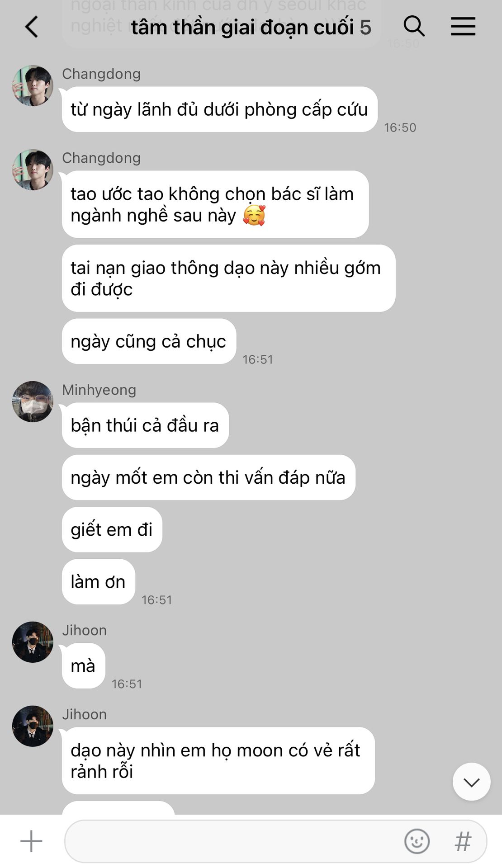
Task: Tap Changdong's second avatar beside the "tao ước" message
Action: click(33, 170)
